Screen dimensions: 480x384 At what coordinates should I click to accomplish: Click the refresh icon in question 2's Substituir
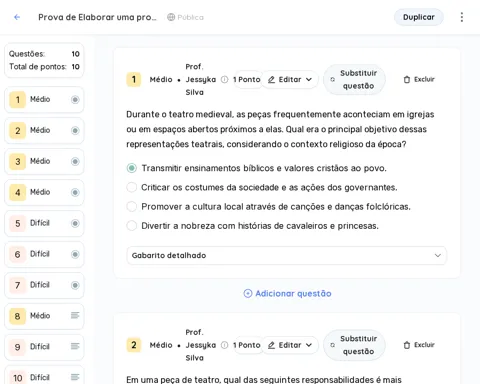click(332, 345)
